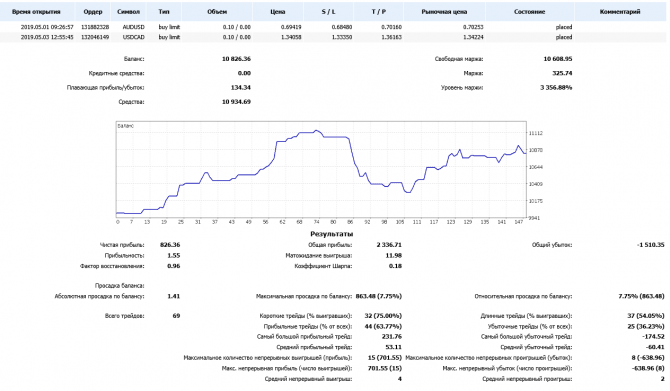This screenshot has width=670, height=391.
Task: Click the Кредитные средства value 0.00
Action: click(244, 73)
